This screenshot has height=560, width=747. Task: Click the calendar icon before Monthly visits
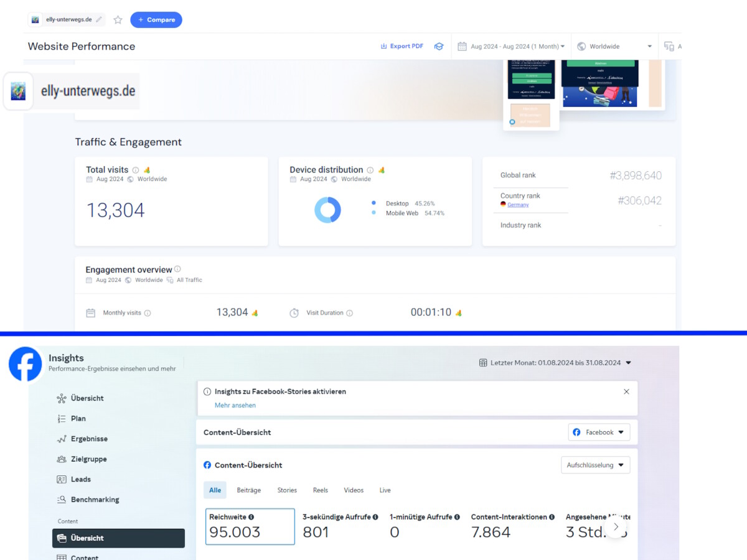90,313
